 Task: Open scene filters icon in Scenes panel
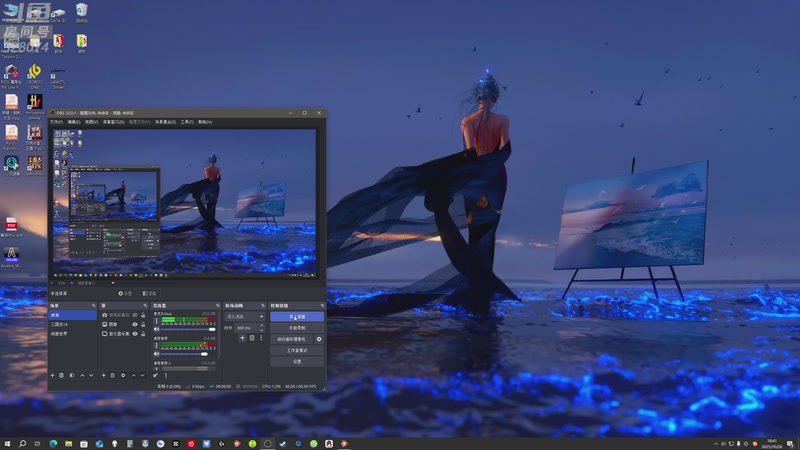(x=72, y=376)
